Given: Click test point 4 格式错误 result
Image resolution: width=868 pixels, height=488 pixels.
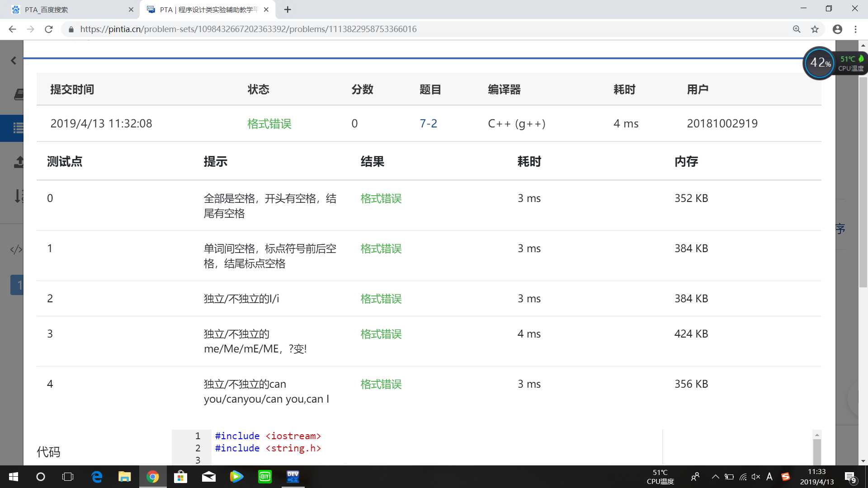Looking at the screenshot, I should click(381, 384).
